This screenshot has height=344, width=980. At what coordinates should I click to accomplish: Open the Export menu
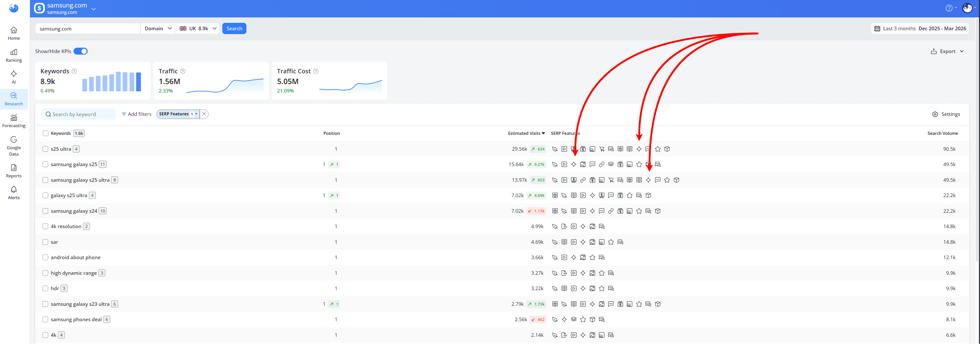947,50
